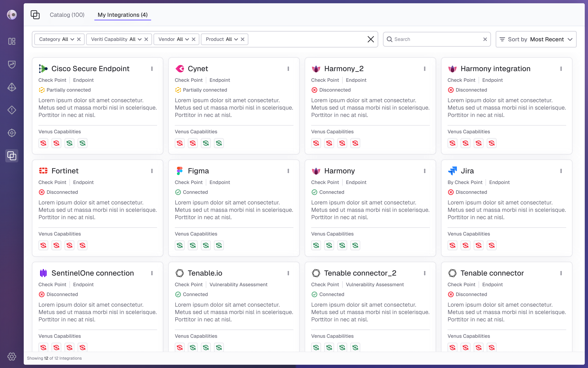Open the SentinelOne connection title
Image resolution: width=588 pixels, height=368 pixels.
tap(93, 273)
